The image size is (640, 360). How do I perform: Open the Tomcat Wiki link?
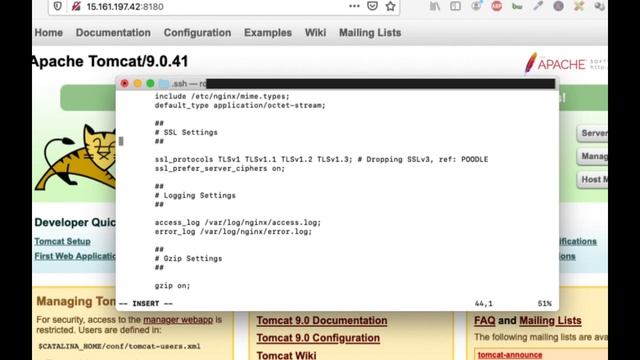point(286,355)
